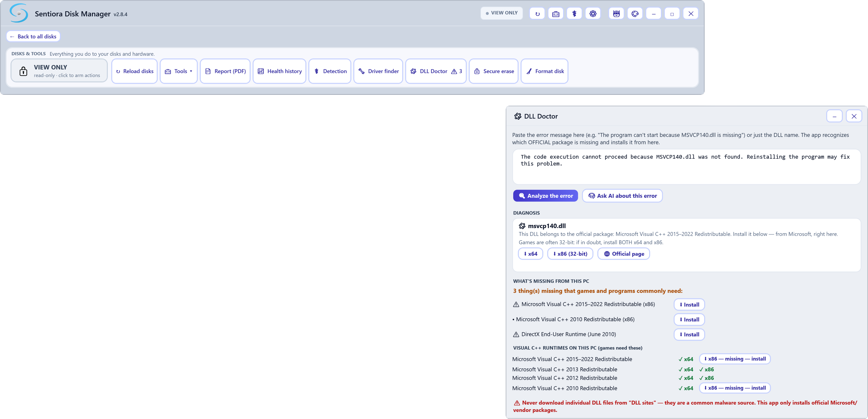Download the x64 package for msvcp140.dll
Viewport: 868px width, 419px height.
tap(530, 254)
